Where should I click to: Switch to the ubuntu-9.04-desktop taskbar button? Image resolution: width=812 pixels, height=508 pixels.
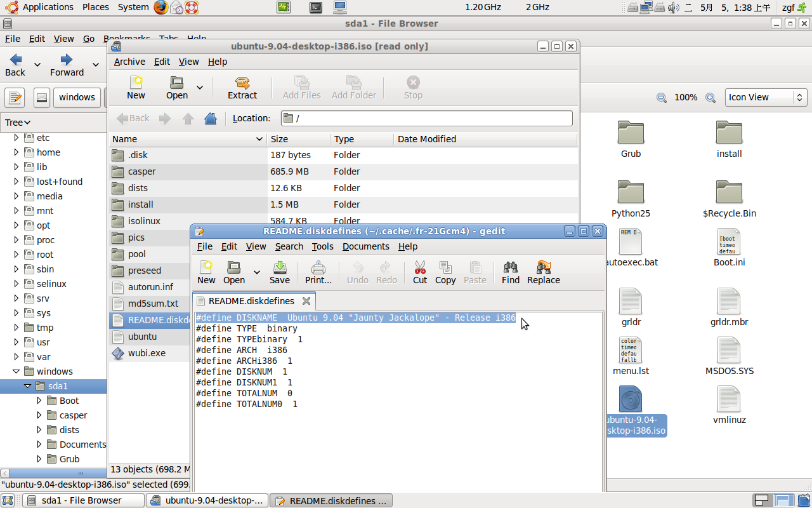click(207, 500)
